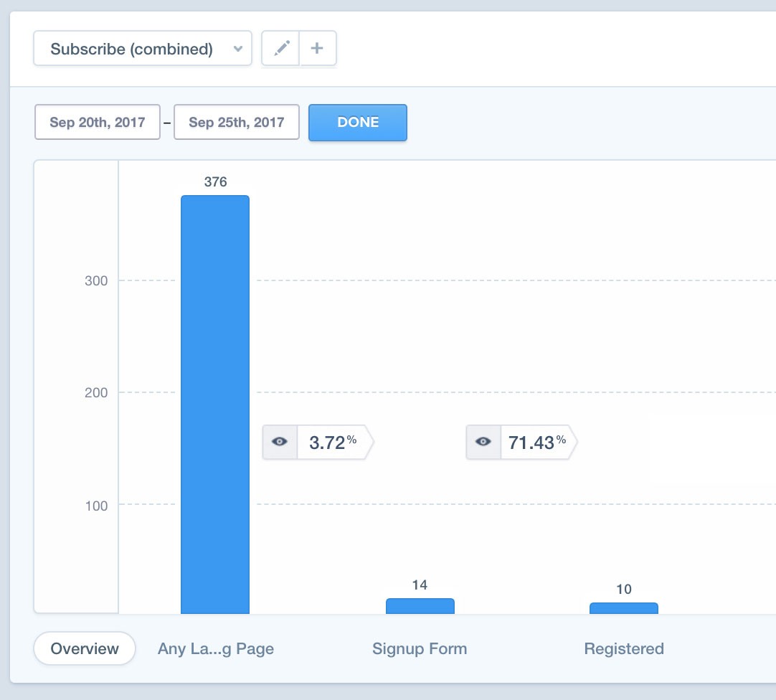This screenshot has width=776, height=700.
Task: Click the Signup Form blue bar
Action: [420, 606]
